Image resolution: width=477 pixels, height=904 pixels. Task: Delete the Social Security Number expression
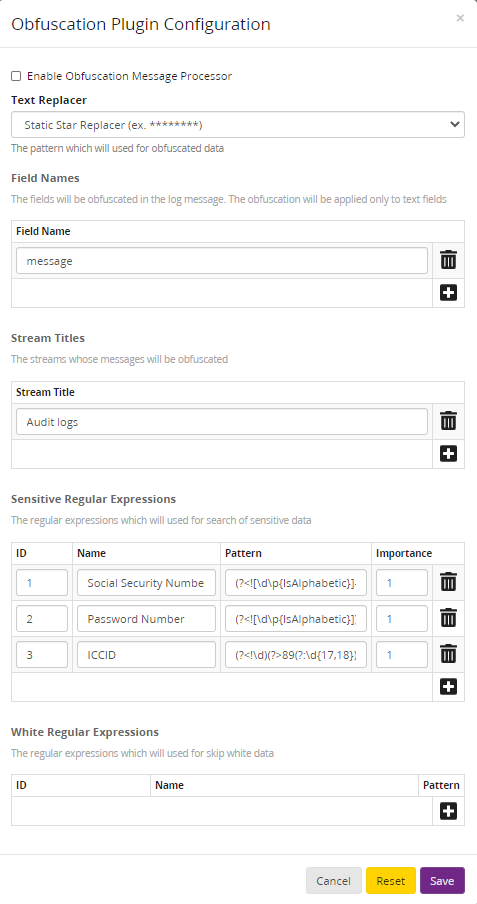(x=448, y=582)
